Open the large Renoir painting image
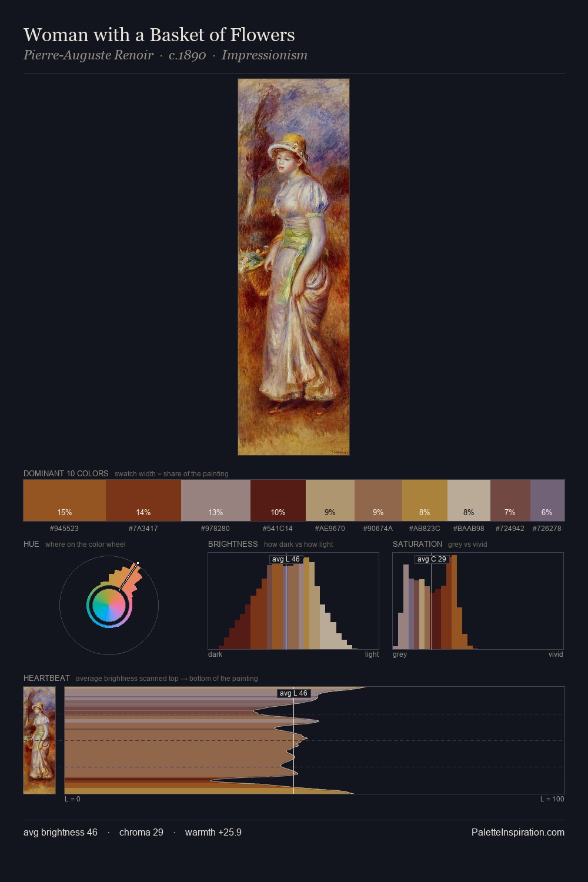 [x=293, y=267]
